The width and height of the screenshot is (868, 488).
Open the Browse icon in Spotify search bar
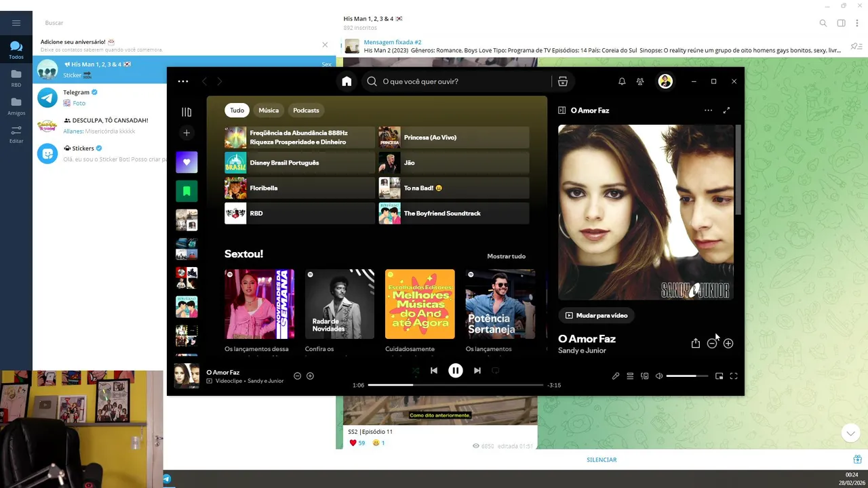(562, 81)
